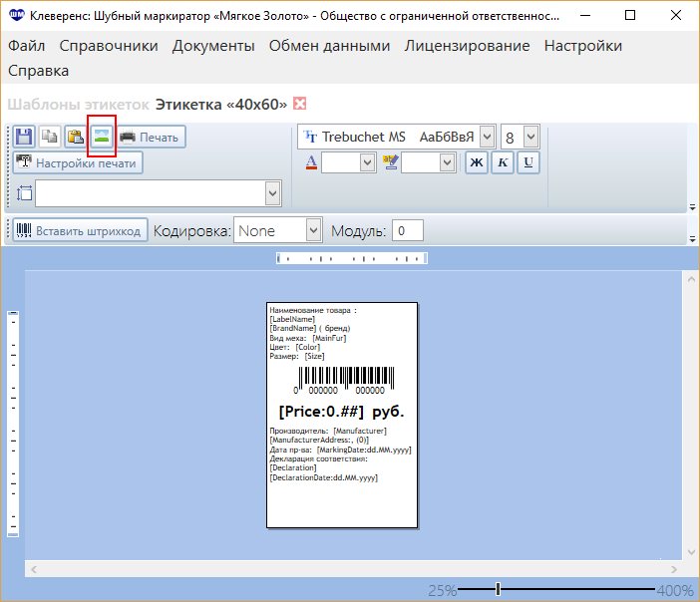700x602 pixels.
Task: Click the vertical scroll up arrow
Action: coord(691,279)
